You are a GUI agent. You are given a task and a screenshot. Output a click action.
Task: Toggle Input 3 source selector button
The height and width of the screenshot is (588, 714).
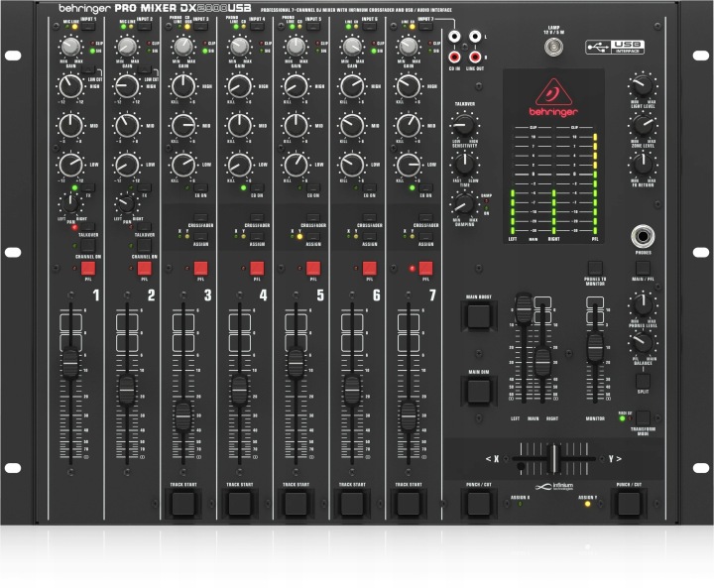point(200,27)
